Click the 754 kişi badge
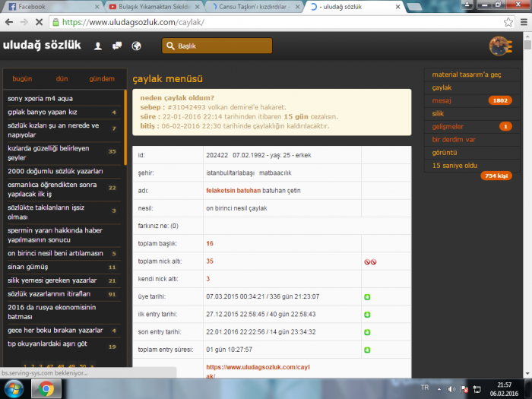 [x=496, y=176]
